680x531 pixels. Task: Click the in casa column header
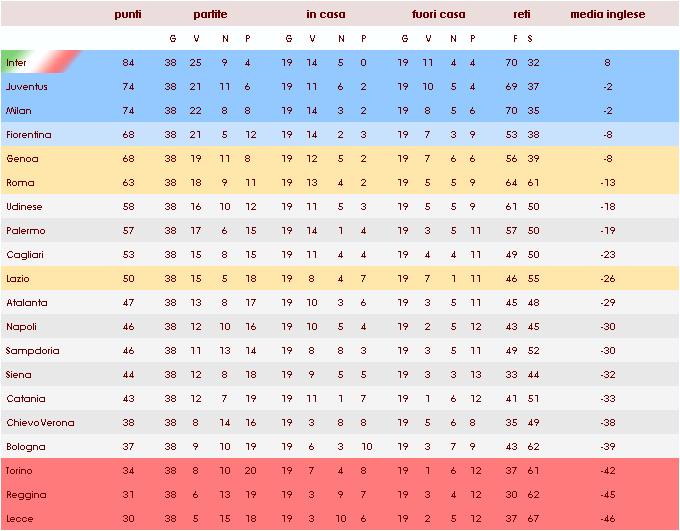[326, 14]
